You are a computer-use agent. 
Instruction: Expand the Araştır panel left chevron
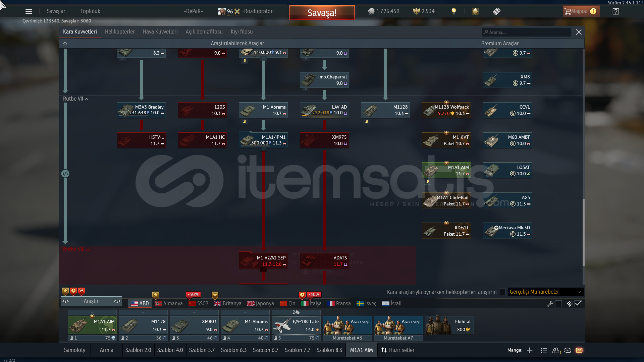pos(66,301)
